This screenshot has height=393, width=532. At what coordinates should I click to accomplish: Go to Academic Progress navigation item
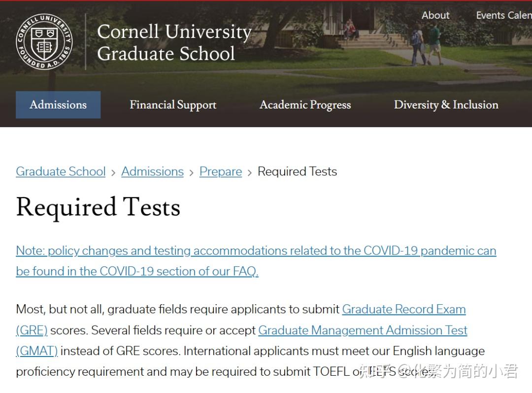pos(305,105)
